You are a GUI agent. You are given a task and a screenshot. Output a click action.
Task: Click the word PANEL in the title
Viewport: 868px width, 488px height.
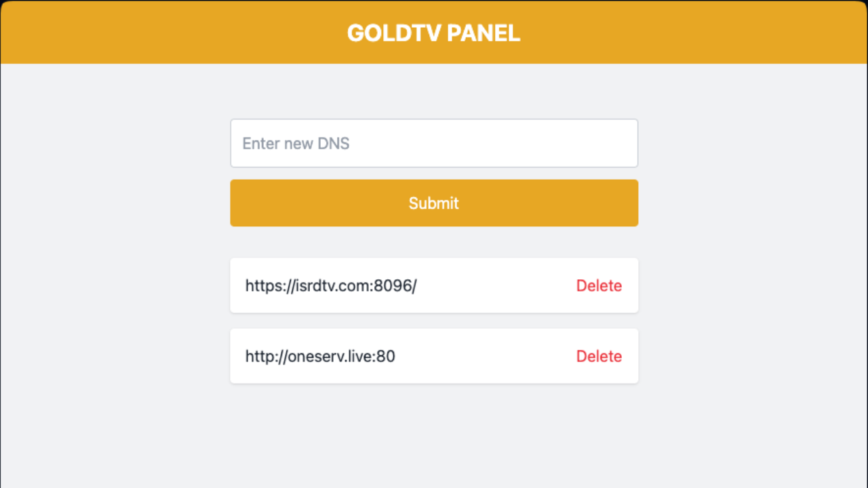(482, 33)
